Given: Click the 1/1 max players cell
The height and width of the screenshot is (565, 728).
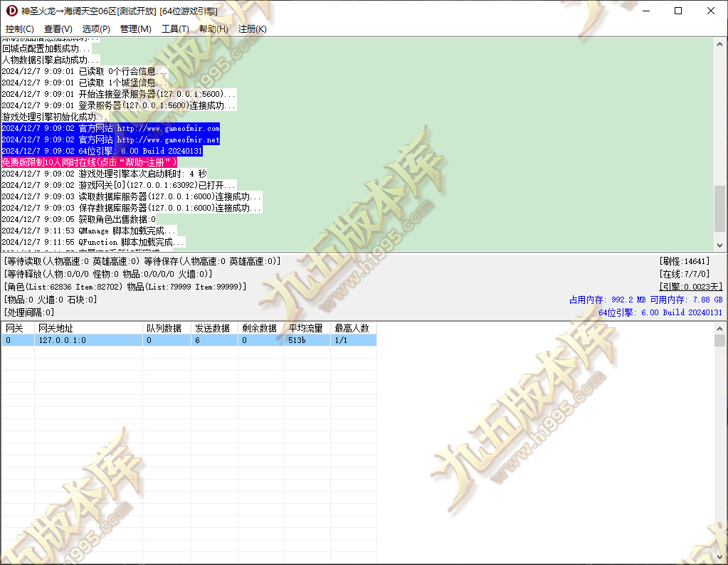Looking at the screenshot, I should tap(353, 340).
